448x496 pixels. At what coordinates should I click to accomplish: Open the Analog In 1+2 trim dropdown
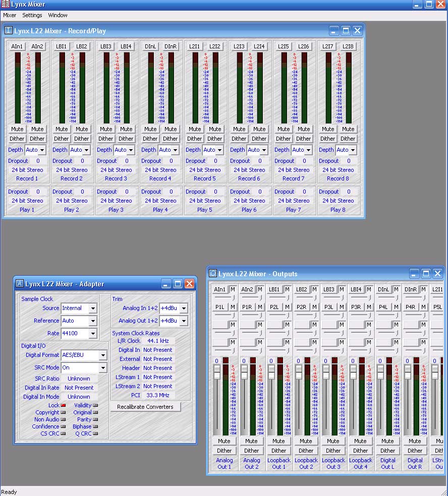coord(184,308)
